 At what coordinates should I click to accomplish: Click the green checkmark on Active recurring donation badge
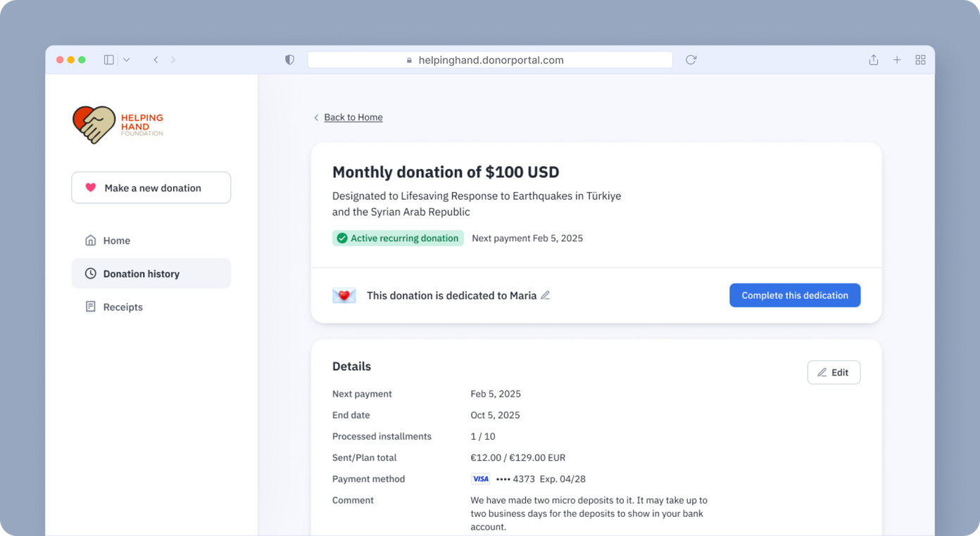click(x=343, y=238)
